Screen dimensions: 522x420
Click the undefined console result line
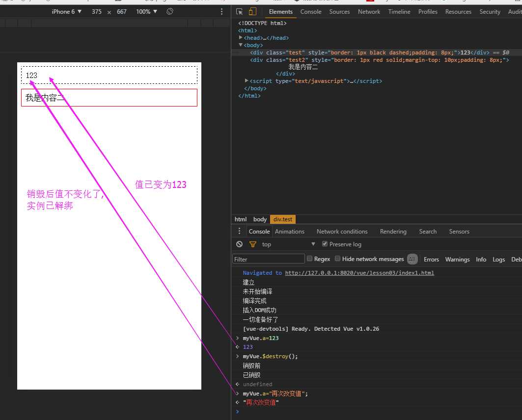tap(257, 384)
